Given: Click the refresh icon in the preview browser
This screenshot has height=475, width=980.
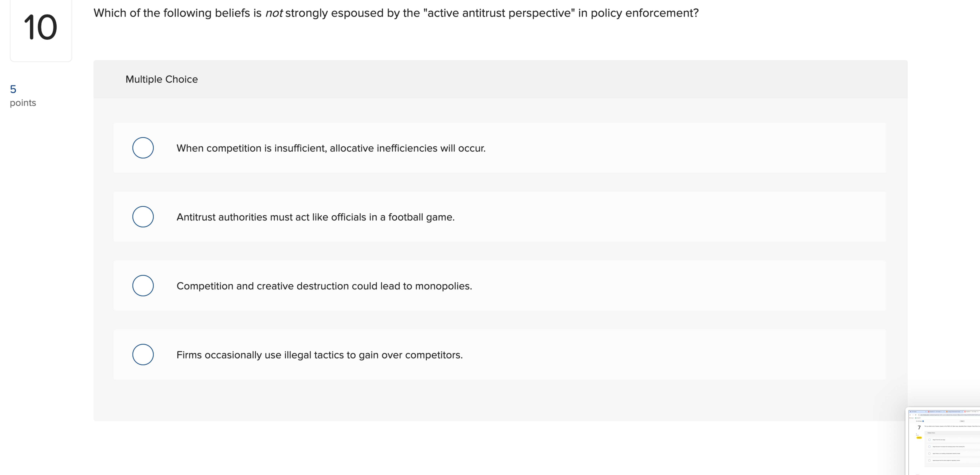Looking at the screenshot, I should [x=916, y=415].
